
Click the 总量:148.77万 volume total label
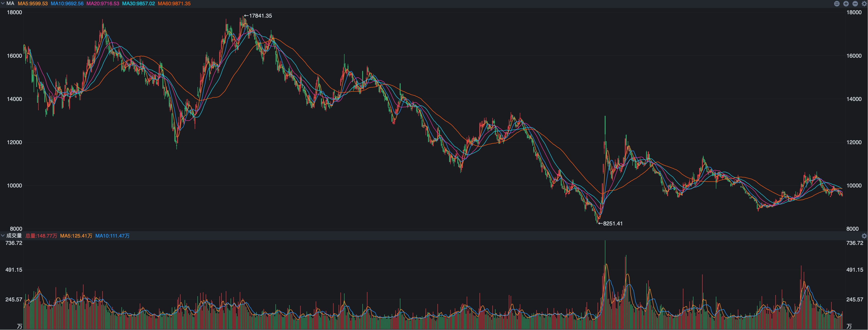click(41, 236)
